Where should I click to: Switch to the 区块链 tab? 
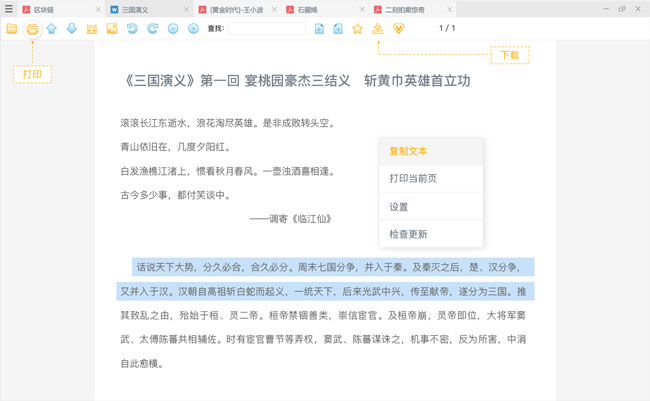tap(44, 9)
